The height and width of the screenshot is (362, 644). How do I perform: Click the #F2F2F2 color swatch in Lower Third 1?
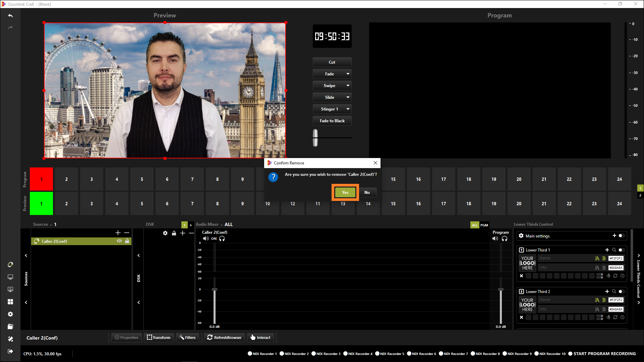tap(616, 259)
